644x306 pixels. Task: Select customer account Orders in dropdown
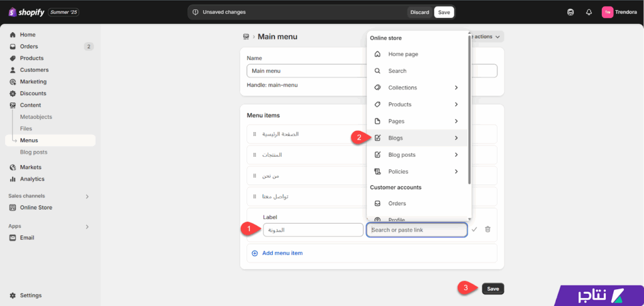coord(417,203)
